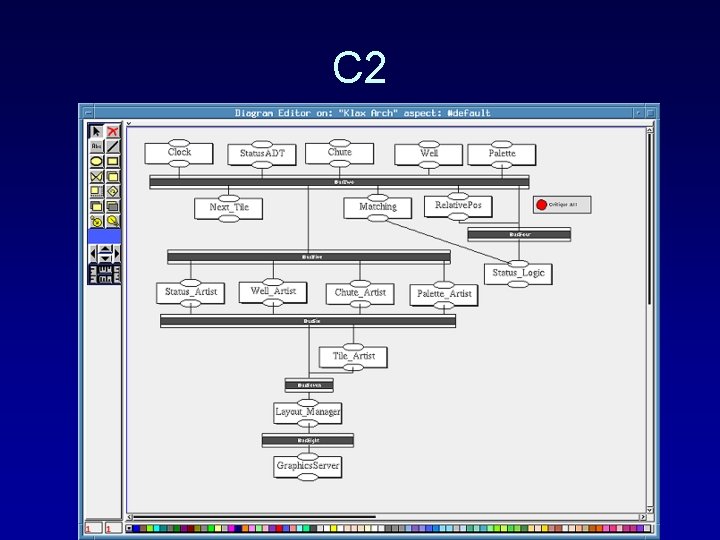720x540 pixels.
Task: Pick the rounded yellow box tool
Action: coord(112,176)
